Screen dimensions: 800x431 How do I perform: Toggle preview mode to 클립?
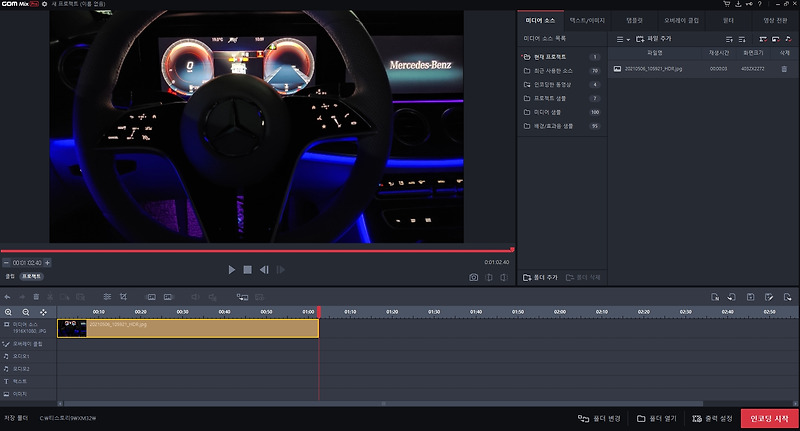click(10, 276)
